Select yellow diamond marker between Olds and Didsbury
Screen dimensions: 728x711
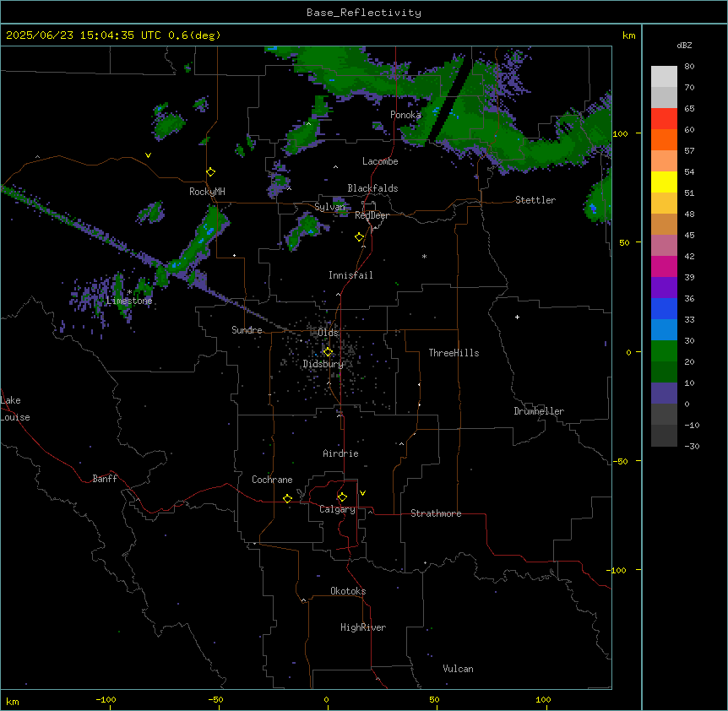[328, 352]
